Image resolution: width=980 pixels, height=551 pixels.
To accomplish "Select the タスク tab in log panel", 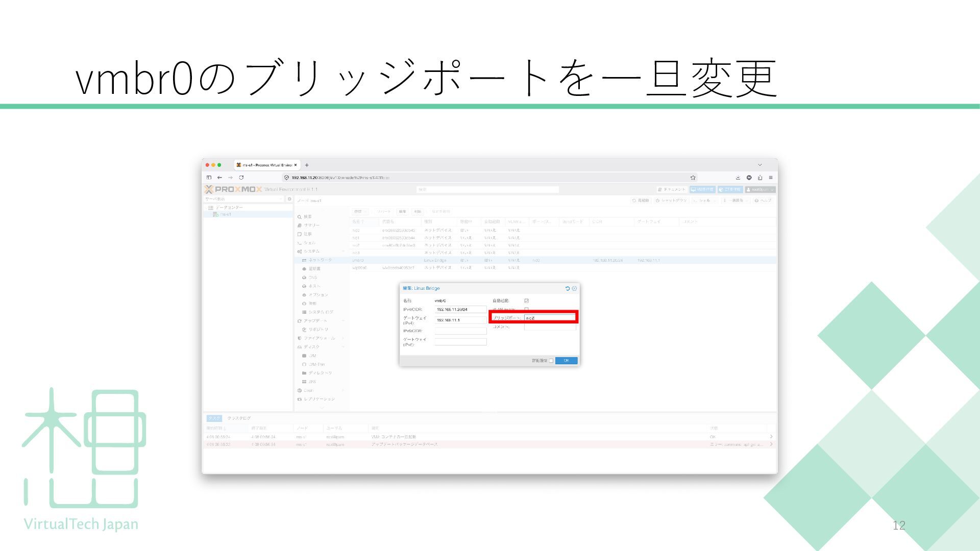I will [214, 418].
